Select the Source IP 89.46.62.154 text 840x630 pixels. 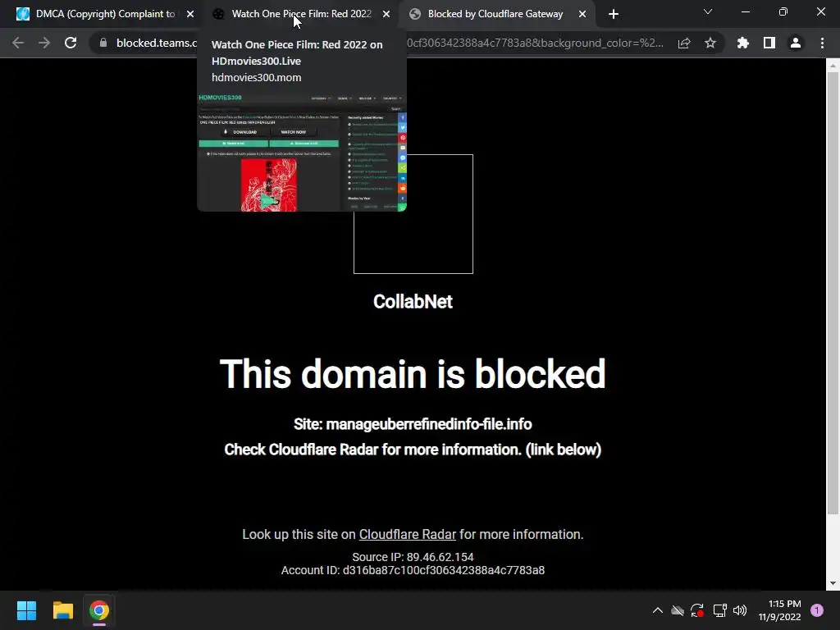413,557
